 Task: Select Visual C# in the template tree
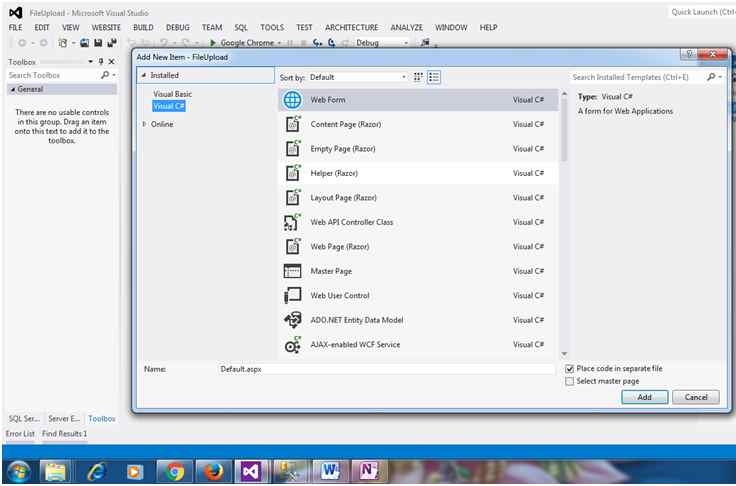click(169, 107)
